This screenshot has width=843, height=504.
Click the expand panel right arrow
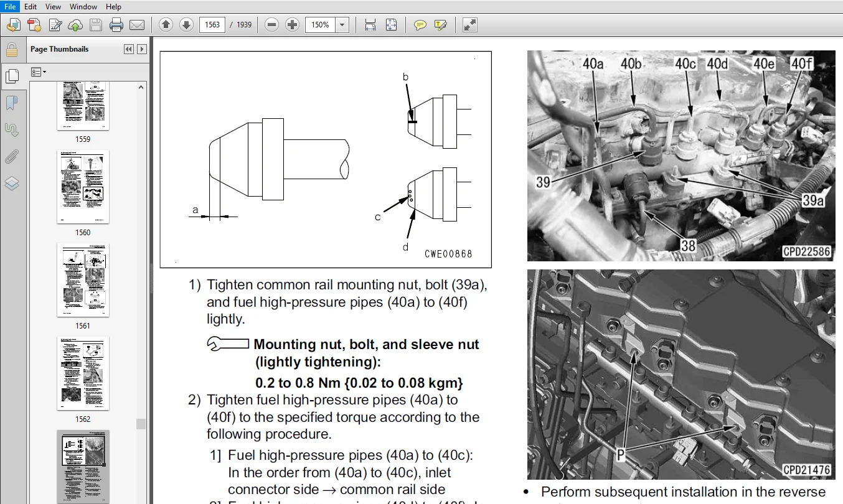point(142,49)
